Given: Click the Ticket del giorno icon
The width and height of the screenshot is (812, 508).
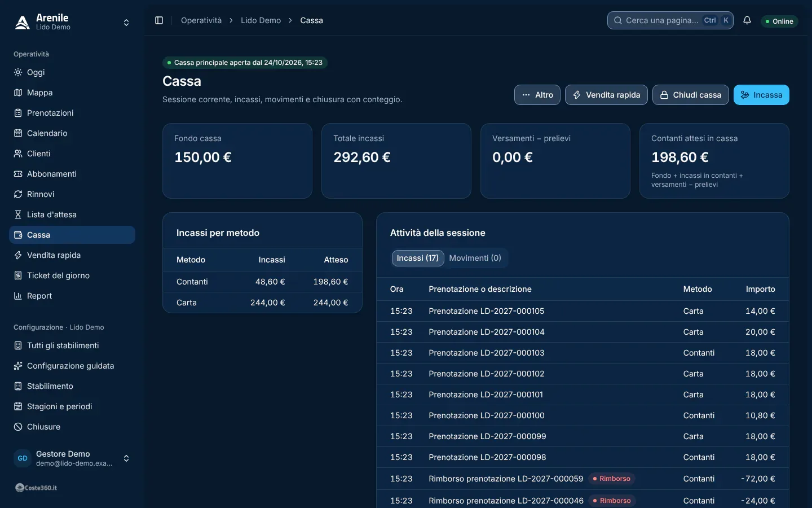Looking at the screenshot, I should (x=18, y=275).
